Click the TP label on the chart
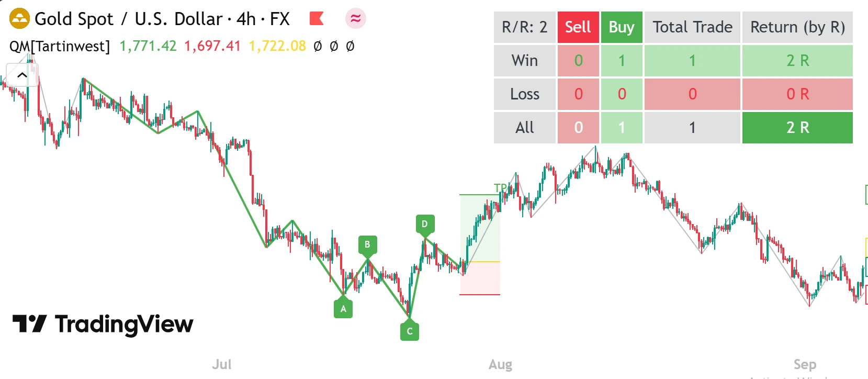868x379 pixels. (x=500, y=187)
